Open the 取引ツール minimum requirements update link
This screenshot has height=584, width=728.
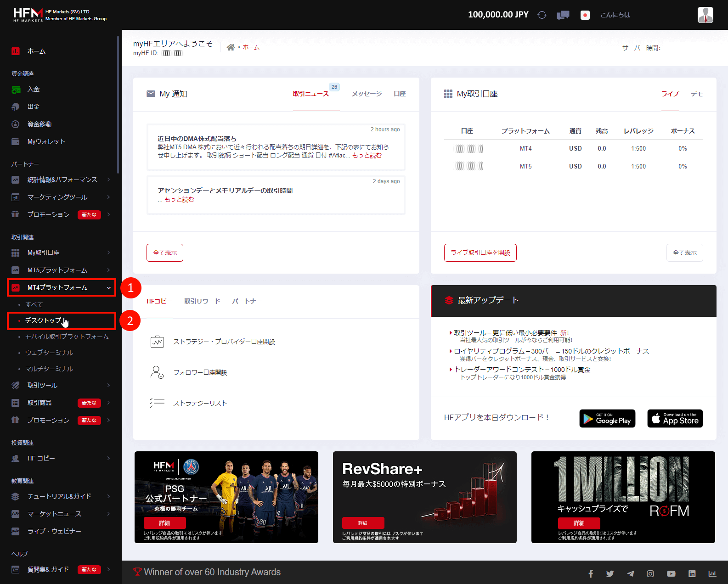505,333
